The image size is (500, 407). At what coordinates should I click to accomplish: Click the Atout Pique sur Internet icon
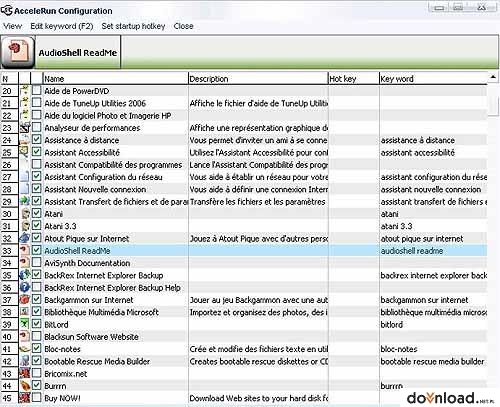[x=25, y=238]
